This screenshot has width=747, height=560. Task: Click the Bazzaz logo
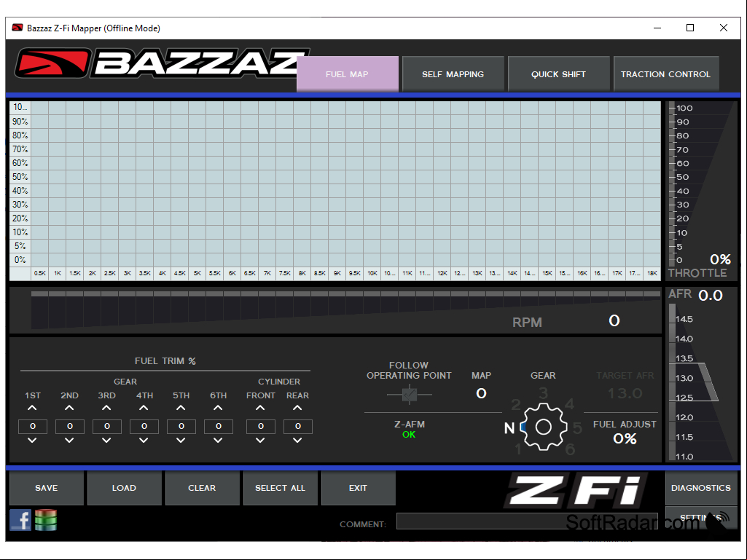(x=162, y=63)
